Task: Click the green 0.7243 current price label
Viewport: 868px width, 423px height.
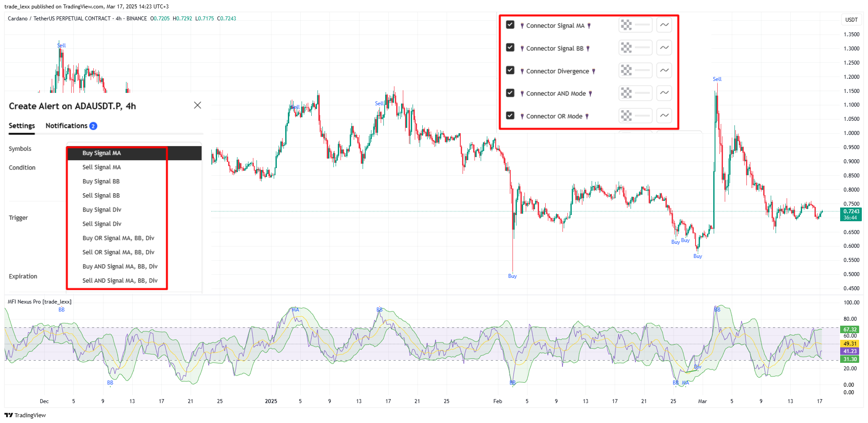Action: pyautogui.click(x=851, y=214)
